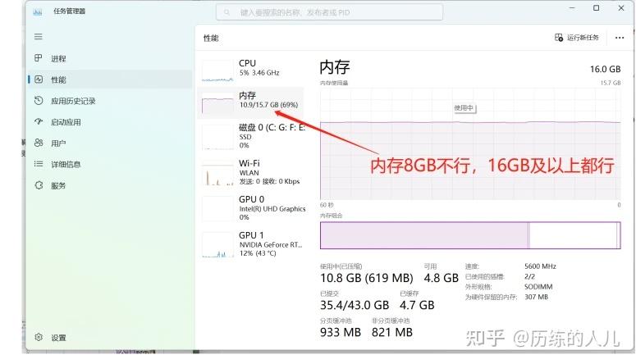This screenshot has width=636, height=364.
Task: Open 启动应用 startup apps icon
Action: coord(39,121)
